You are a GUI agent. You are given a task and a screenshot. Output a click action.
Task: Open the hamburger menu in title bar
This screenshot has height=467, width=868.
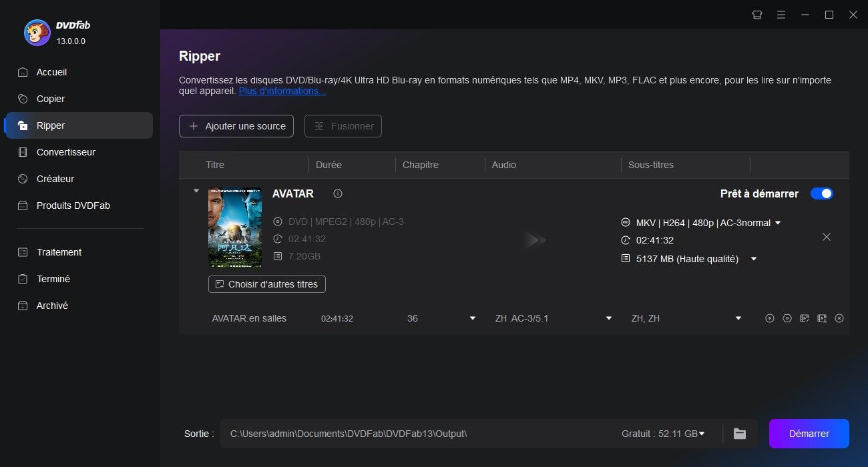(x=781, y=15)
